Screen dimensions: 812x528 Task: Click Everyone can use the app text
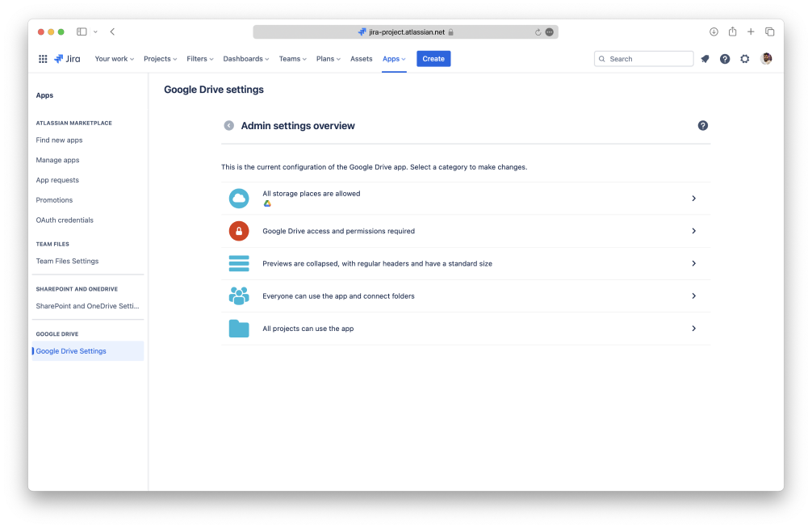click(338, 296)
